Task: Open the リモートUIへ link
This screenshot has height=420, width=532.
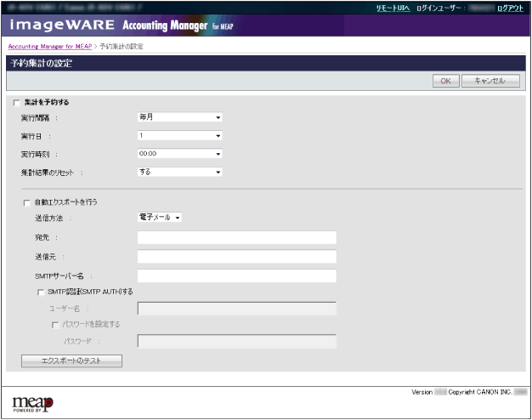Action: (393, 7)
